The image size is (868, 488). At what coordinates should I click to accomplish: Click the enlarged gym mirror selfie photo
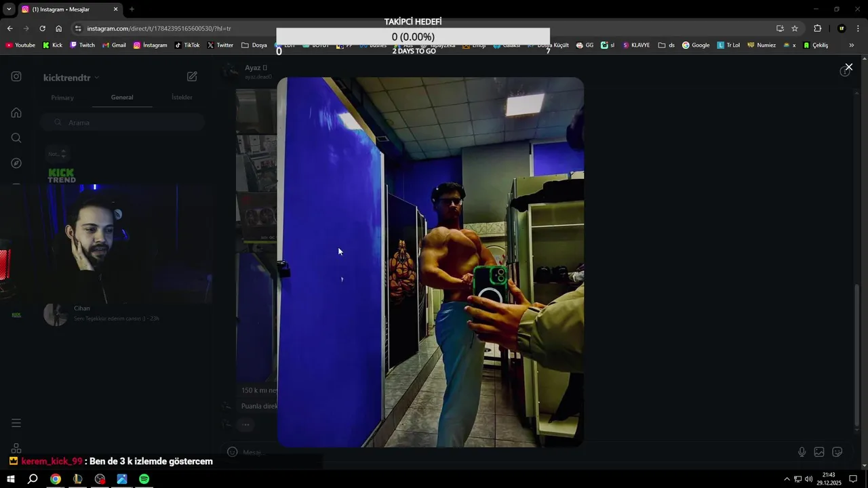pyautogui.click(x=430, y=262)
